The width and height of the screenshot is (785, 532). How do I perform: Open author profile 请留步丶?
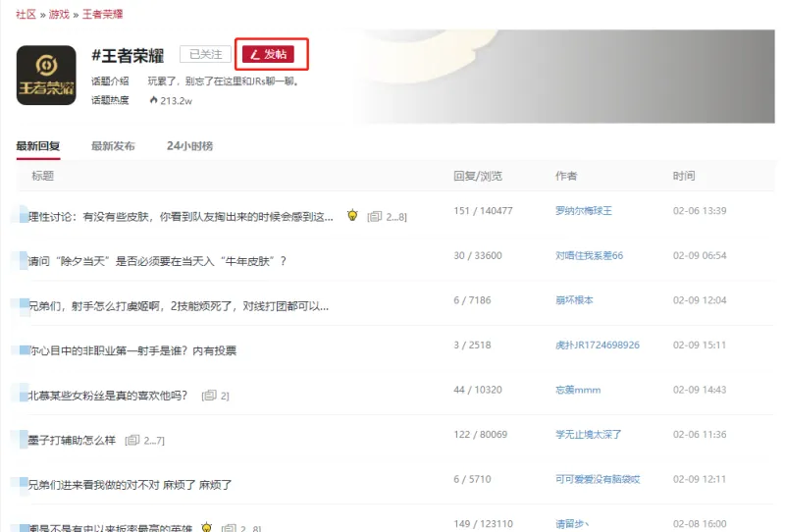[x=572, y=524]
